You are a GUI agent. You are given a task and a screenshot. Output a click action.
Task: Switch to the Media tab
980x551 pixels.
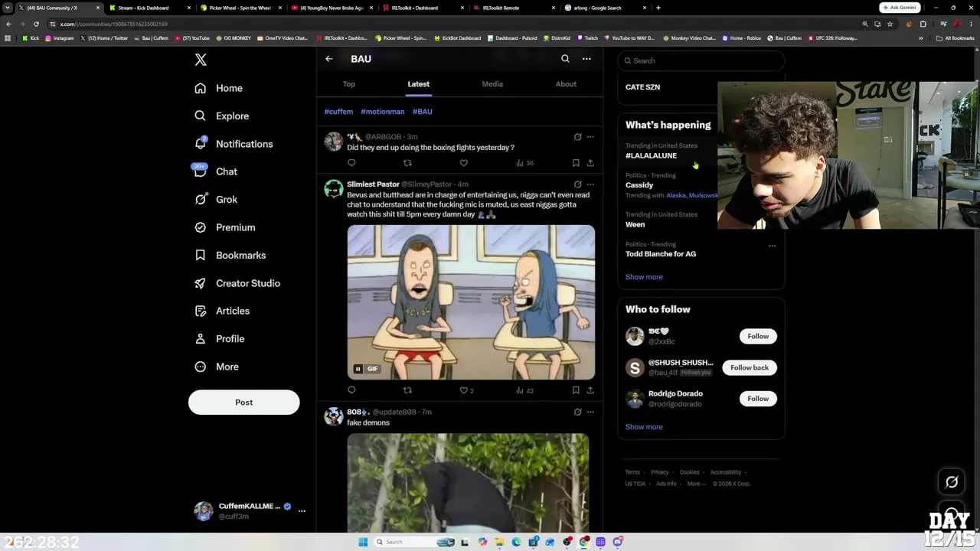tap(492, 84)
